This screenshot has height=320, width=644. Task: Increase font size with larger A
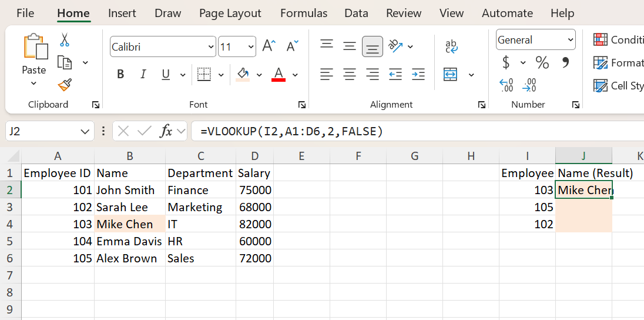pyautogui.click(x=269, y=46)
